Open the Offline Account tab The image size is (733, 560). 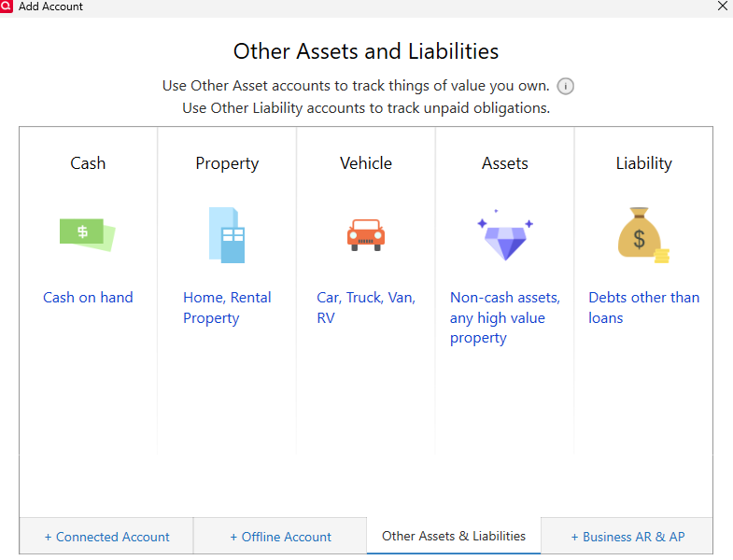280,537
